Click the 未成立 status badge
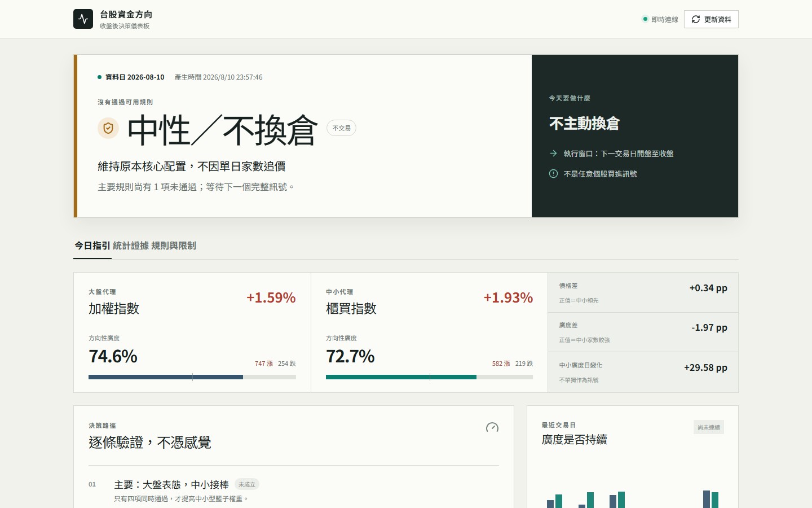 (x=247, y=484)
